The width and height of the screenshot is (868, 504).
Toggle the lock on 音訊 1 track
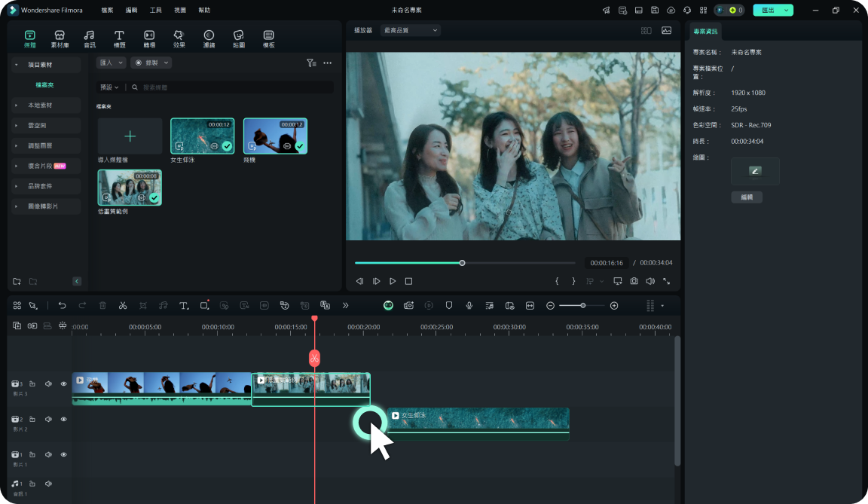(x=32, y=484)
